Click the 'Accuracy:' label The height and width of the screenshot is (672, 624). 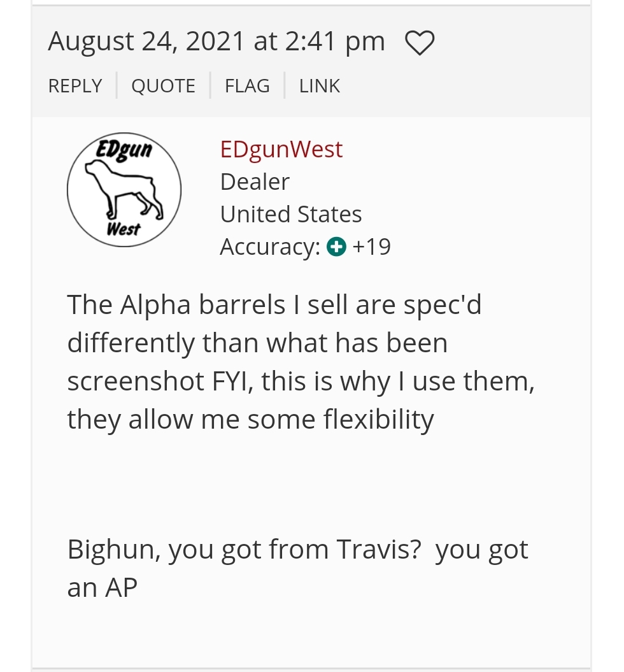(x=270, y=247)
